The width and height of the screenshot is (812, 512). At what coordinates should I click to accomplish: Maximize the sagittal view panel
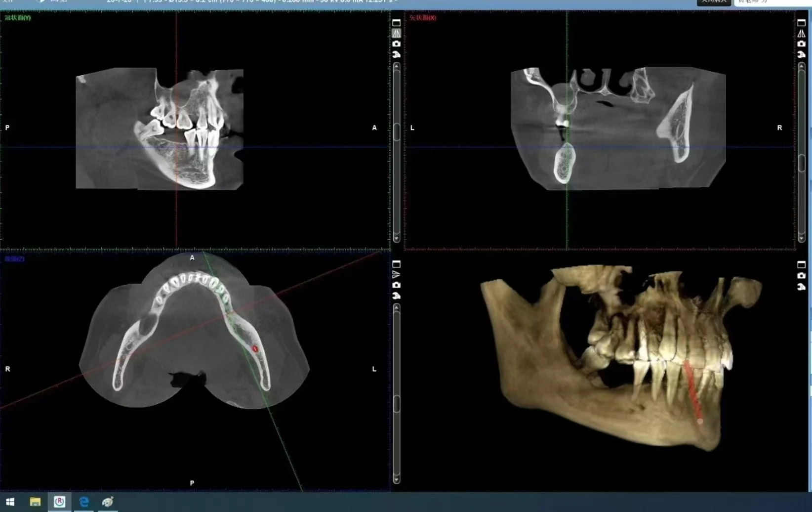tap(801, 23)
